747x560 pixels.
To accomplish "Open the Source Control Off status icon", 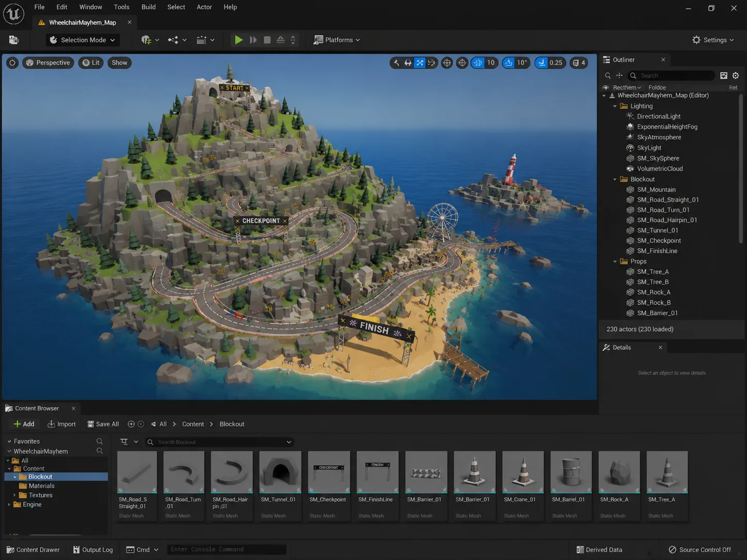I will coord(672,550).
